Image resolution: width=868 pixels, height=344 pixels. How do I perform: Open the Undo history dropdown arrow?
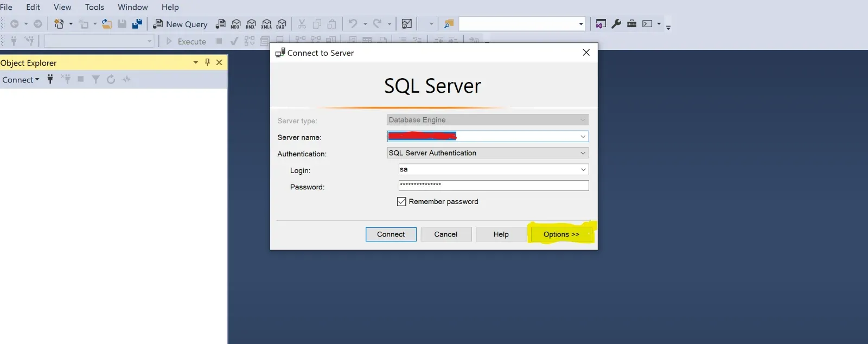[365, 24]
